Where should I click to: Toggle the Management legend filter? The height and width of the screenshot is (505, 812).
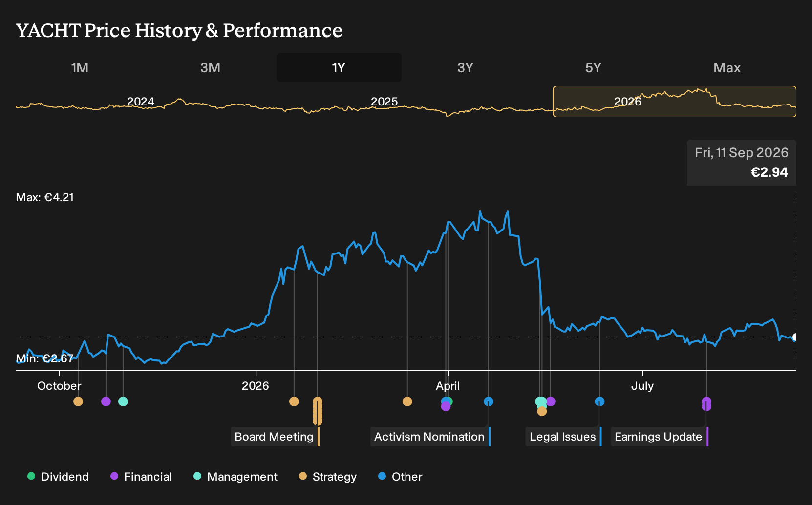point(235,477)
